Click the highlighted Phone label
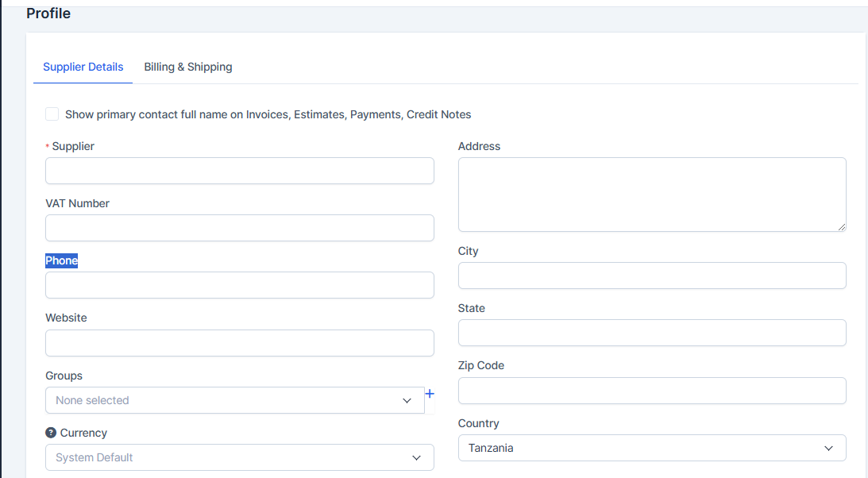 [61, 260]
